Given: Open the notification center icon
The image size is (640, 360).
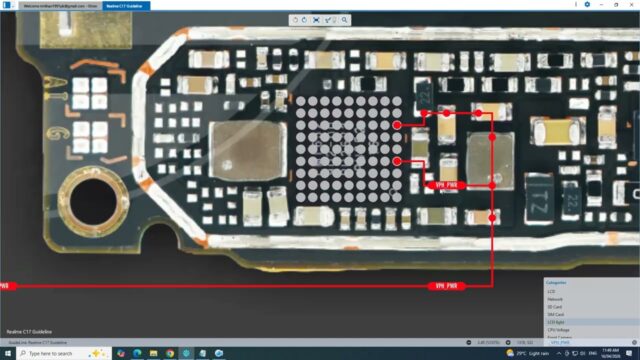Looking at the screenshot, I should pos(629,353).
